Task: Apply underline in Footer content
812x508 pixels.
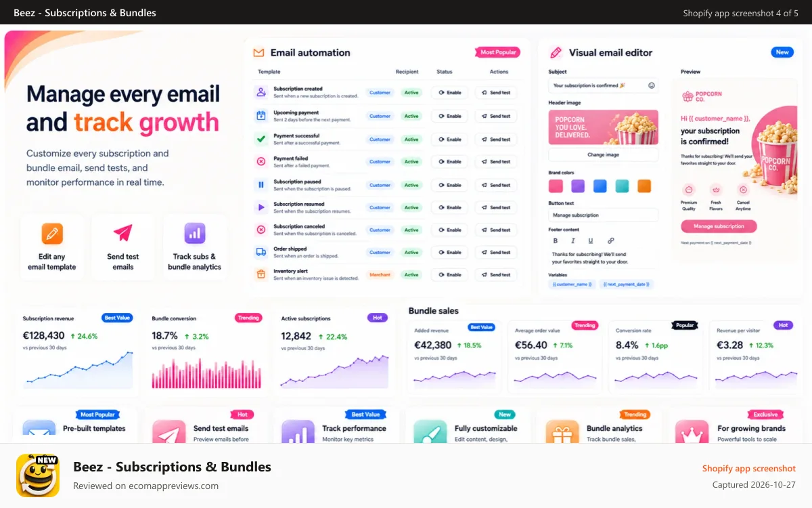Action: point(590,240)
